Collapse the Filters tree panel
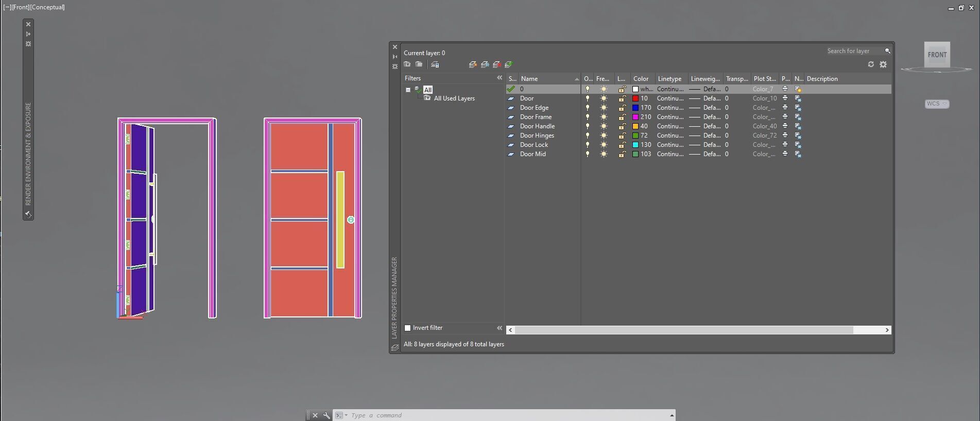Image resolution: width=980 pixels, height=421 pixels. tap(500, 78)
